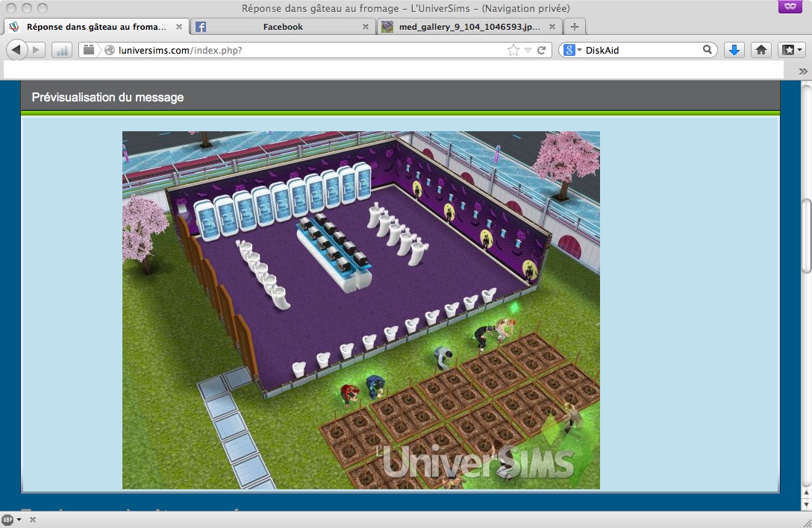This screenshot has height=528, width=812.
Task: Click the Adblock Plus ABP icon
Action: click(x=7, y=519)
